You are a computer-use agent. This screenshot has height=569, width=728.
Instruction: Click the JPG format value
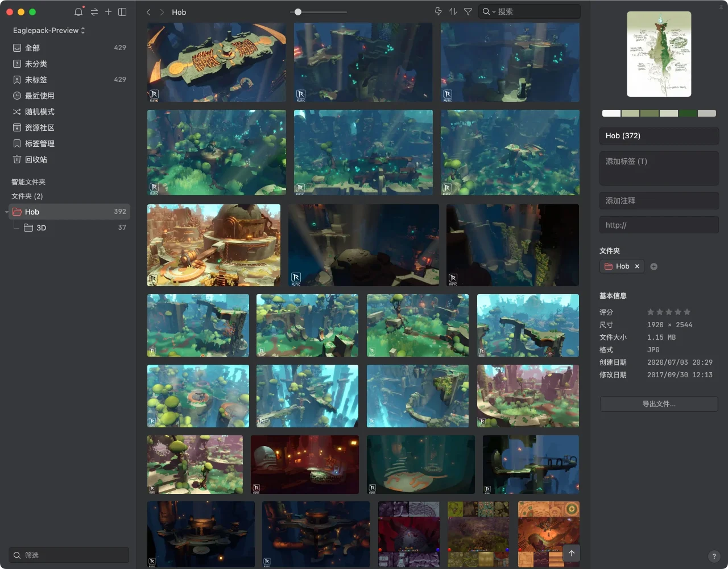(x=653, y=350)
